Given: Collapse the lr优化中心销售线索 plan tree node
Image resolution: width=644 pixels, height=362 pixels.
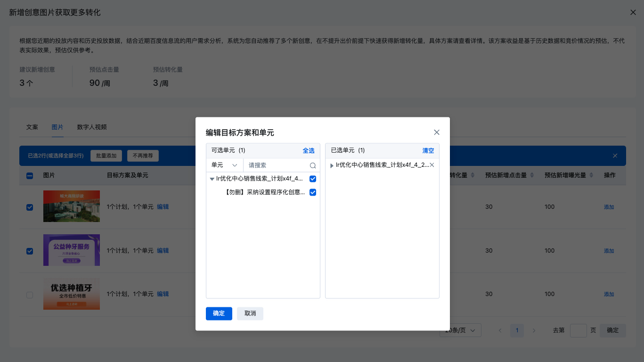Looking at the screenshot, I should coord(212,179).
